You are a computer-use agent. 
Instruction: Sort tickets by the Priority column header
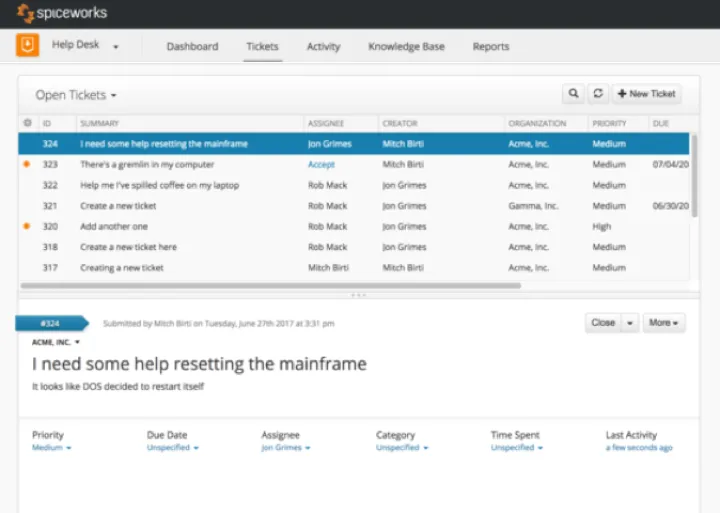[x=609, y=124]
